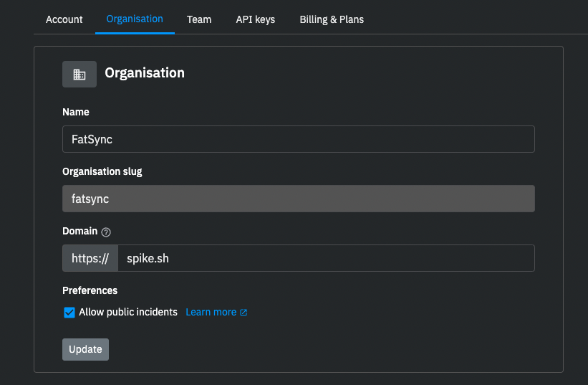
Task: Click the Preferences section label
Action: click(90, 290)
